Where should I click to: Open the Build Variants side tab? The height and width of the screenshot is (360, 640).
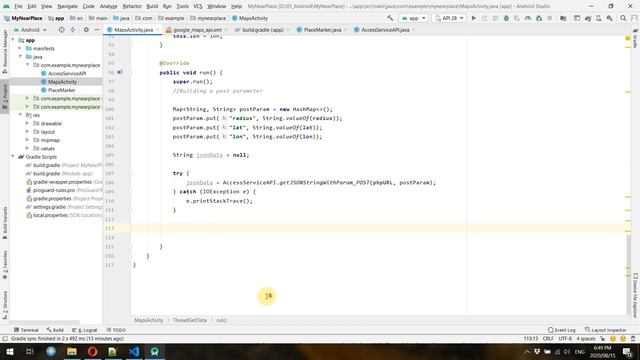pos(5,223)
